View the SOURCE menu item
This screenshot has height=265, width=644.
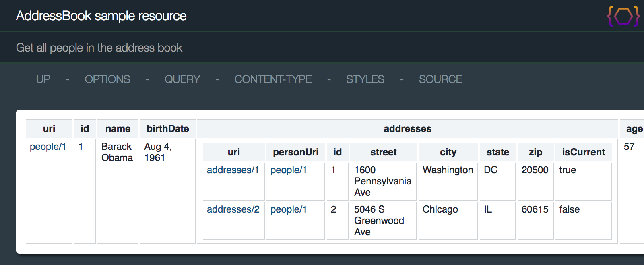tap(440, 79)
